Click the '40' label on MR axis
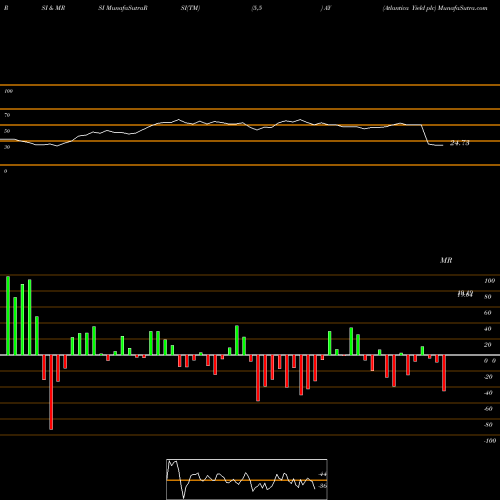Viewport: 500px width, 500px height. click(x=488, y=329)
